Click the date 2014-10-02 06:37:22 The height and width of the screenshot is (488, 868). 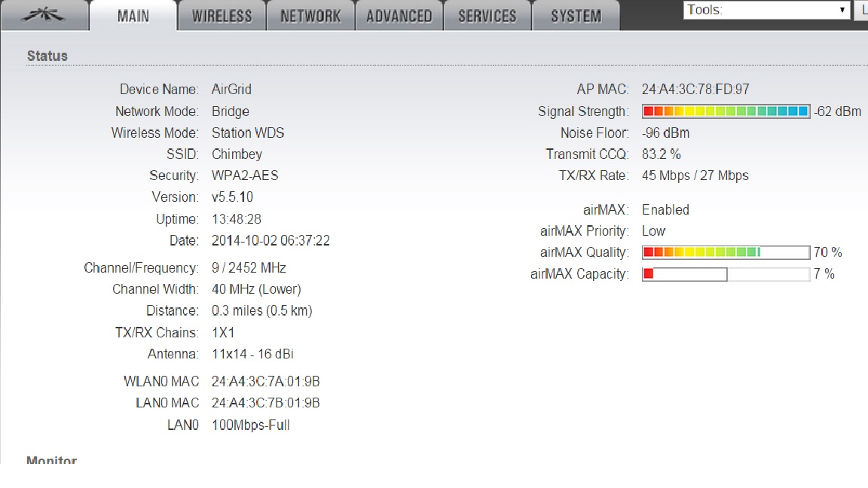tap(270, 241)
